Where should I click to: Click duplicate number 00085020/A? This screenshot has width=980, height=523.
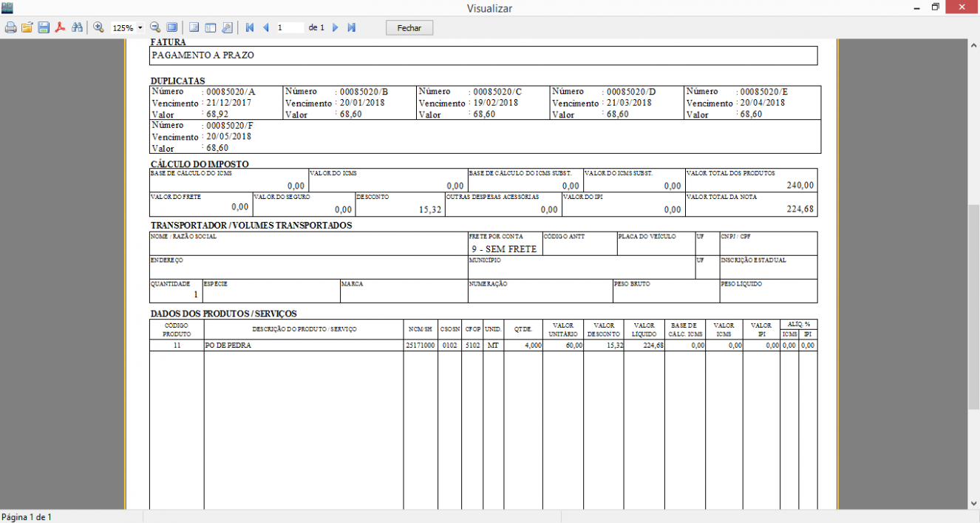point(231,92)
